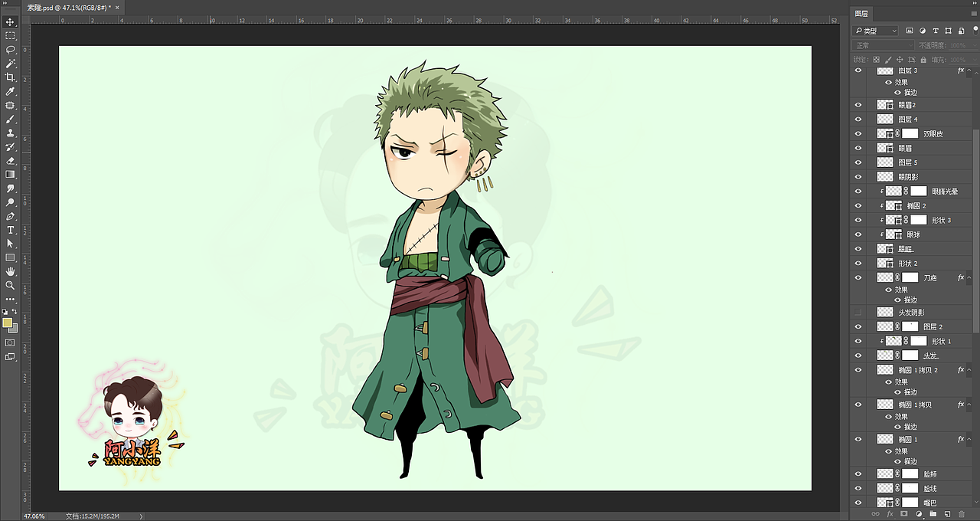
Task: Open status bar info arrow menu
Action: coord(140,516)
